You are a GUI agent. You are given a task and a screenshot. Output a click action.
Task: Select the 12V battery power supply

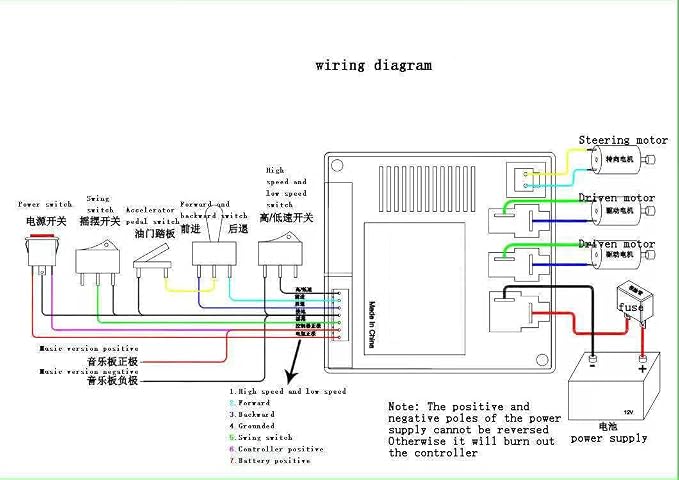point(614,386)
